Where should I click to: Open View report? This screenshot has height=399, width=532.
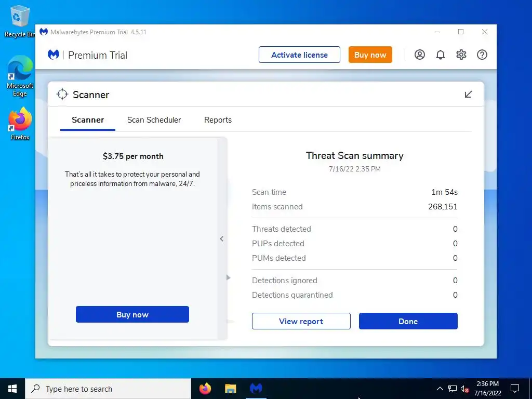click(x=301, y=321)
